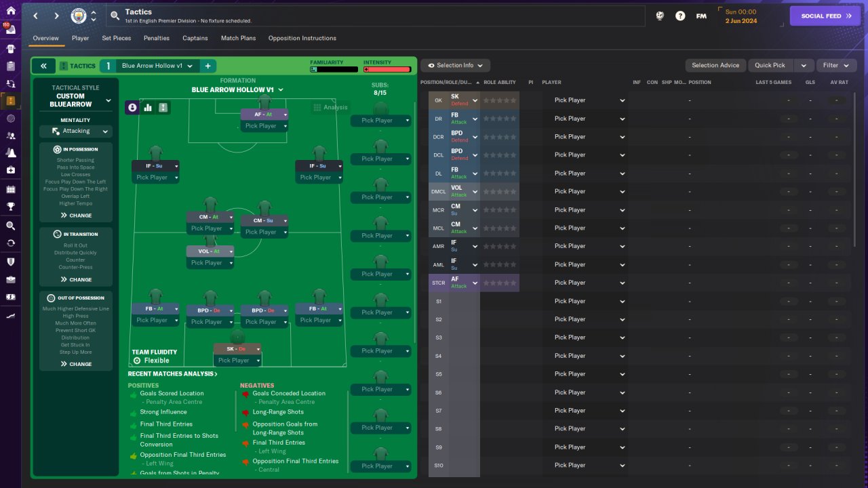Click the search magnifier in the top bar
Screen dimensions: 868x488
pyautogui.click(x=115, y=16)
